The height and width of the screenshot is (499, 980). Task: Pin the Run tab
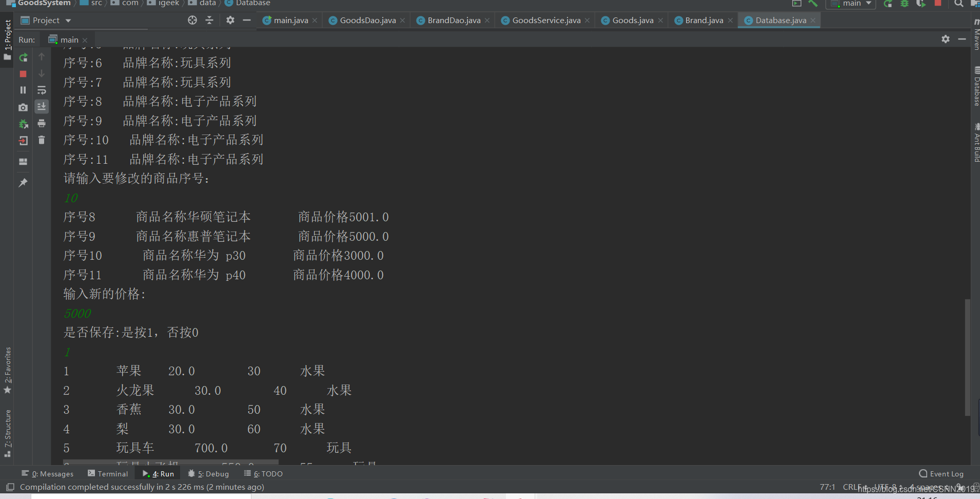pos(23,182)
